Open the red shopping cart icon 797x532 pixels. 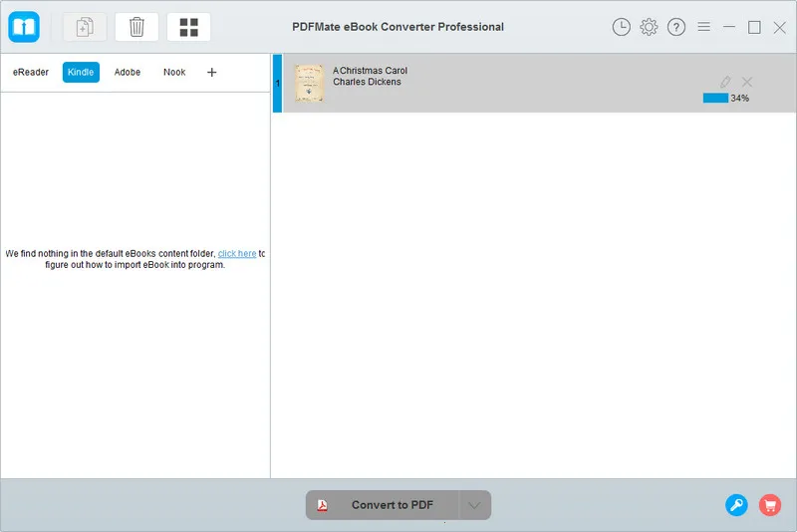[x=769, y=505]
